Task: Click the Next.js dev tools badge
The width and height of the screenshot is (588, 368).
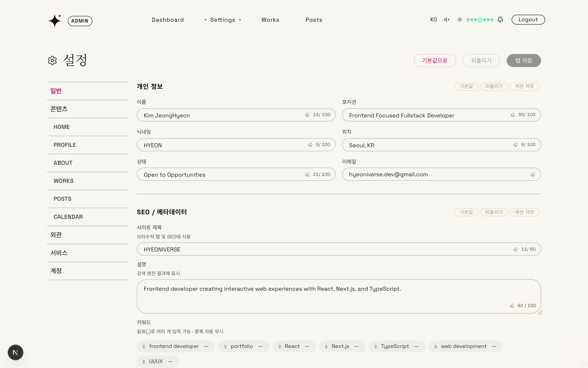Action: [x=15, y=352]
